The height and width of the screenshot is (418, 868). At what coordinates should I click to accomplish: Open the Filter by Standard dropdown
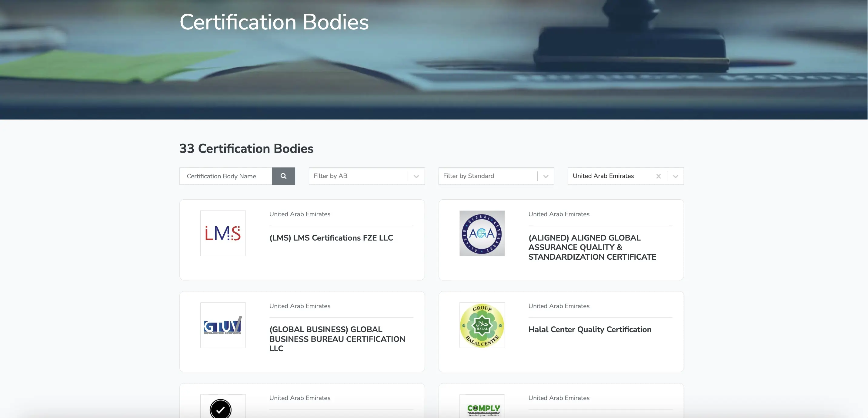tap(496, 176)
